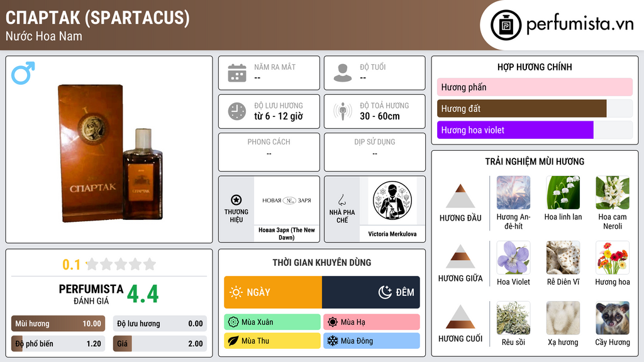This screenshot has height=362, width=644.
Task: Click the Hương phấn accord bar
Action: tap(535, 87)
